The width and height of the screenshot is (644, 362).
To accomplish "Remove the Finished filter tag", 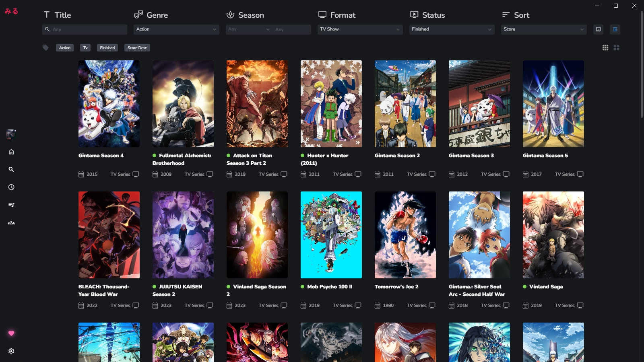I will point(107,48).
